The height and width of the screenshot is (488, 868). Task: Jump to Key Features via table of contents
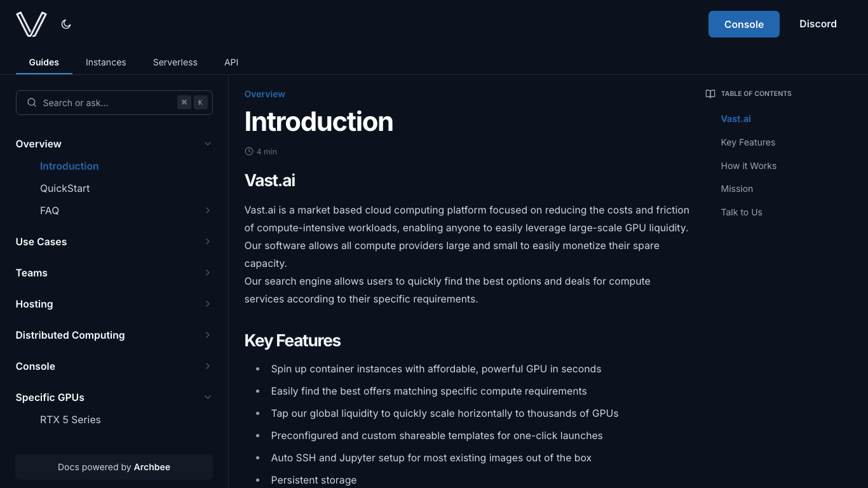[748, 142]
